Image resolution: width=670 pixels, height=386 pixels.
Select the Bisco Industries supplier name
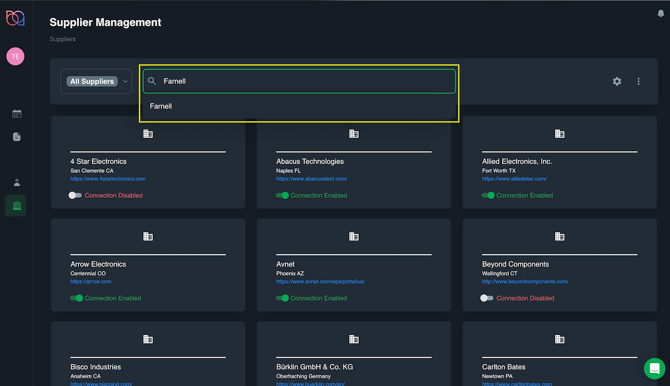(x=96, y=367)
